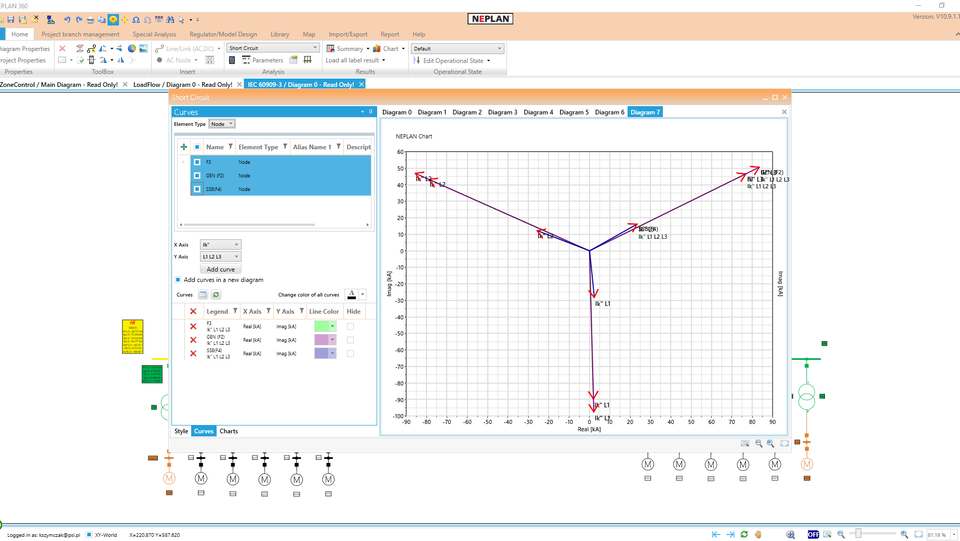Image resolution: width=960 pixels, height=541 pixels.
Task: Open the Import/Export ribbon tab
Action: 348,34
